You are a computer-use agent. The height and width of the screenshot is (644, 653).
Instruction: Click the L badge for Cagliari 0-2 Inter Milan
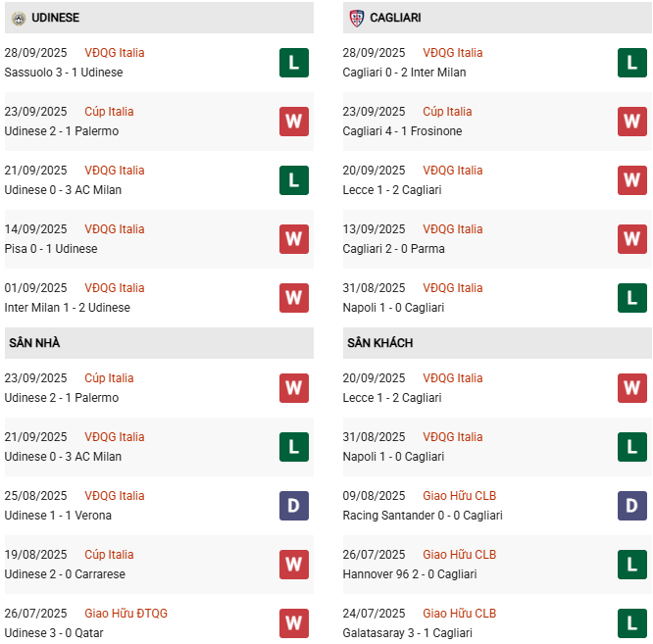click(x=631, y=63)
